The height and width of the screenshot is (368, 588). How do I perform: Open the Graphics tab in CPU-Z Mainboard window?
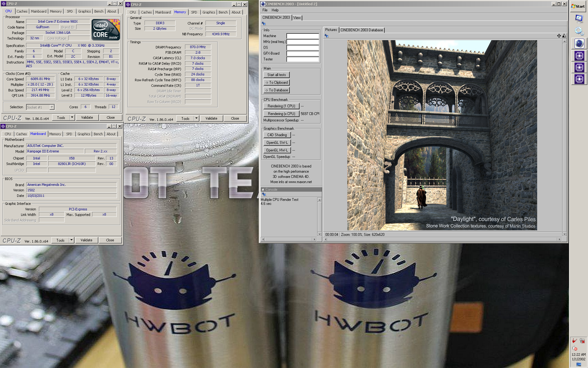pyautogui.click(x=84, y=134)
